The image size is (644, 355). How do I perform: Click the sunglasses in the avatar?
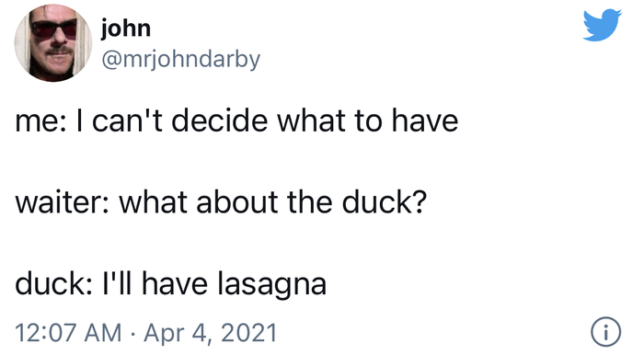click(x=55, y=29)
